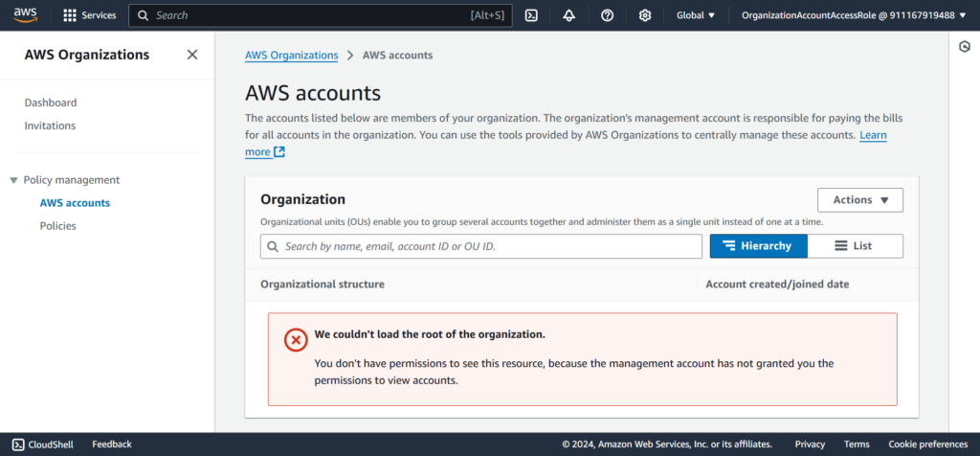Click the Cookie preferences footer link
The height and width of the screenshot is (456, 980).
(927, 445)
